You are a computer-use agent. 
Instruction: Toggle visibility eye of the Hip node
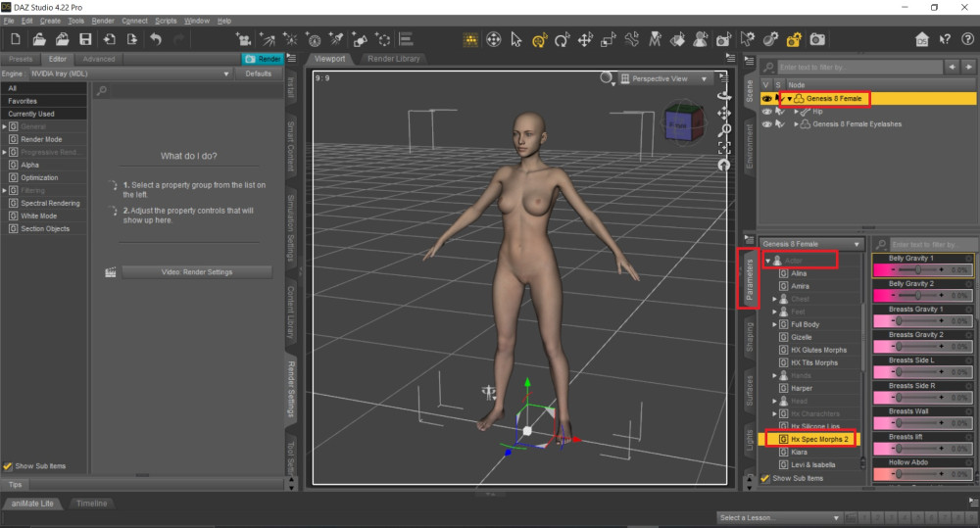(767, 112)
